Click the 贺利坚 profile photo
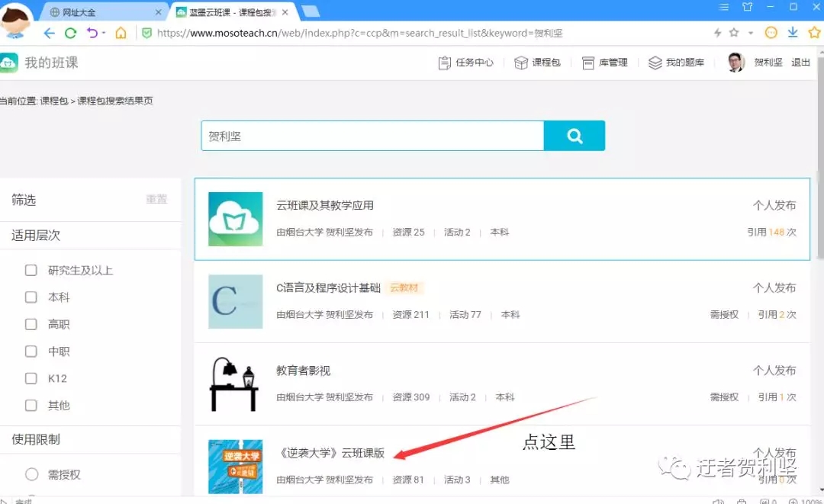This screenshot has height=504, width=824. (735, 63)
